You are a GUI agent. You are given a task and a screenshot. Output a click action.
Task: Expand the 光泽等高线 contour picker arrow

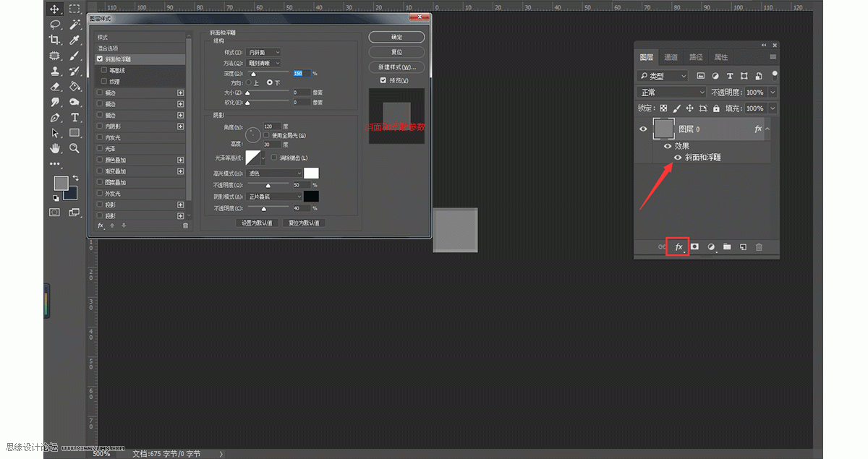pos(263,158)
